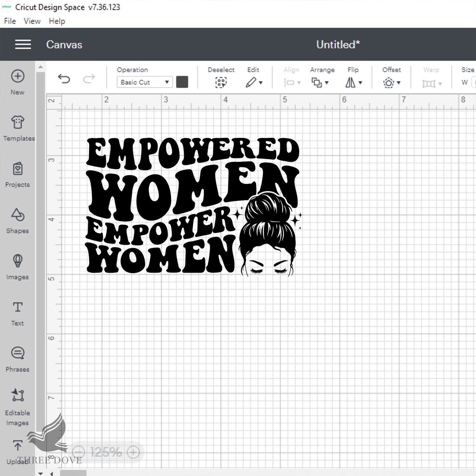This screenshot has height=476, width=476.
Task: Expand the Edit dropdown arrow
Action: 261,83
